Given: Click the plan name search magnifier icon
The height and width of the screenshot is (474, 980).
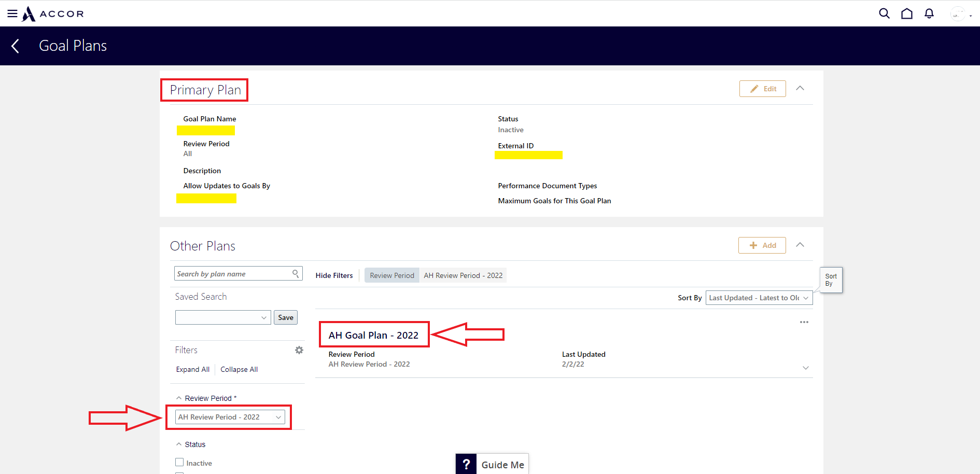Looking at the screenshot, I should (x=296, y=273).
